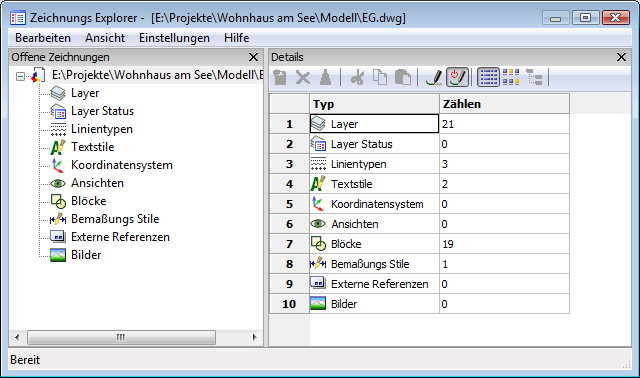Open the Bearbeiten menu
Image resolution: width=640 pixels, height=378 pixels.
click(43, 38)
